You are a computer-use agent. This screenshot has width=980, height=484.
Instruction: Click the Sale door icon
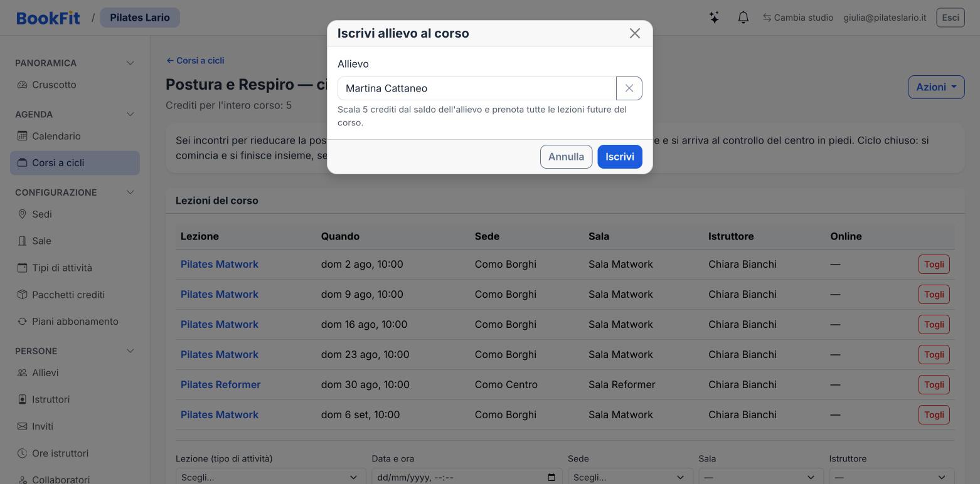[22, 241]
